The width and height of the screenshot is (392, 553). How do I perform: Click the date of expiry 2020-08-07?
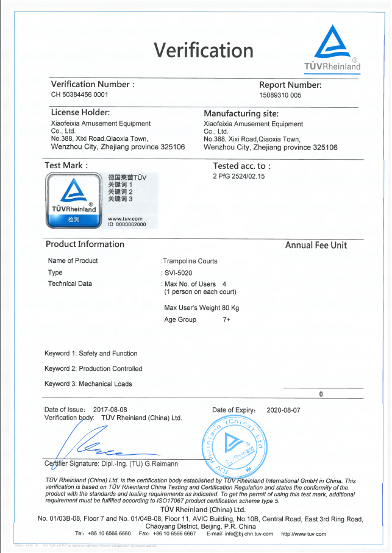point(283,410)
